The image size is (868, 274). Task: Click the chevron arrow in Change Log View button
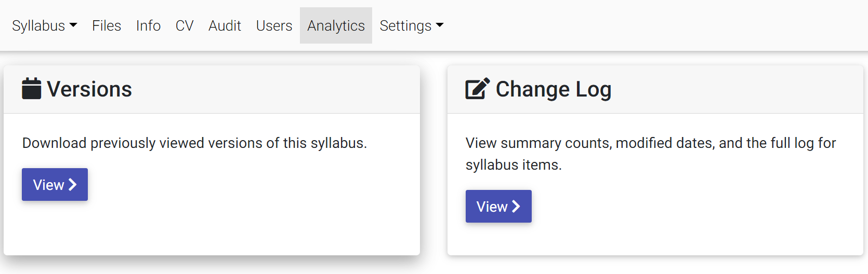click(516, 206)
